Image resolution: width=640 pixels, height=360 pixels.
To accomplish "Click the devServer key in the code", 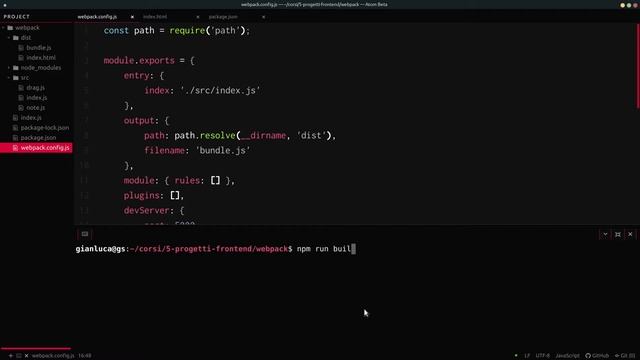I will 146,211.
